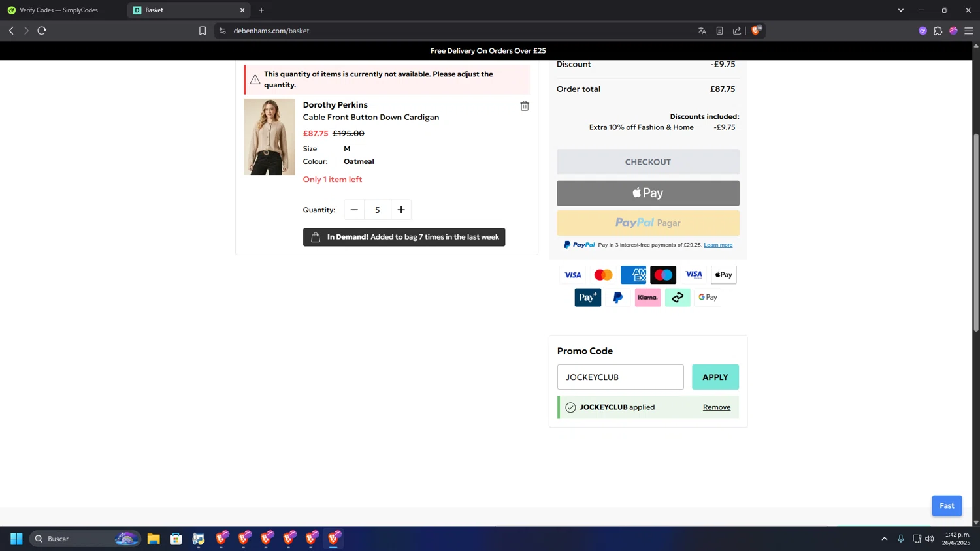Share this page via share icon

click(x=737, y=31)
